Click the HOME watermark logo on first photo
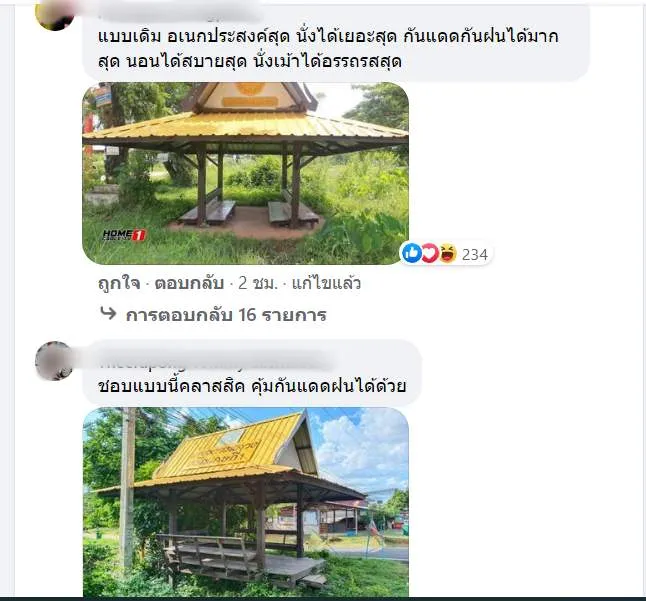 click(x=124, y=235)
